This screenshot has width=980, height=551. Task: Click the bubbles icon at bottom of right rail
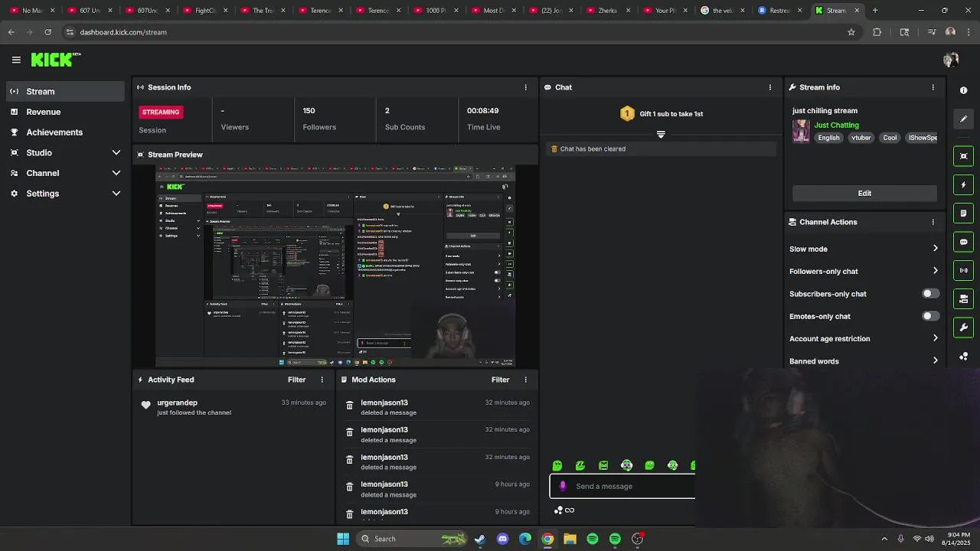coord(963,357)
